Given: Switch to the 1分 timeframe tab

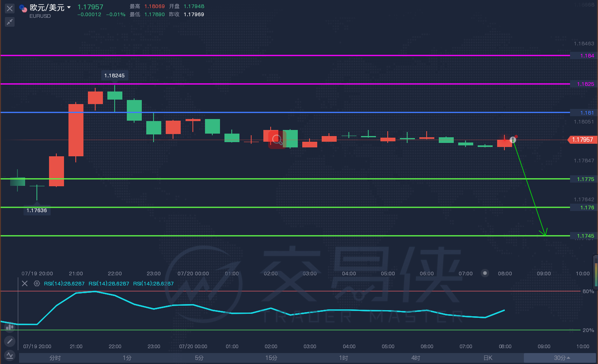Looking at the screenshot, I should [x=127, y=358].
